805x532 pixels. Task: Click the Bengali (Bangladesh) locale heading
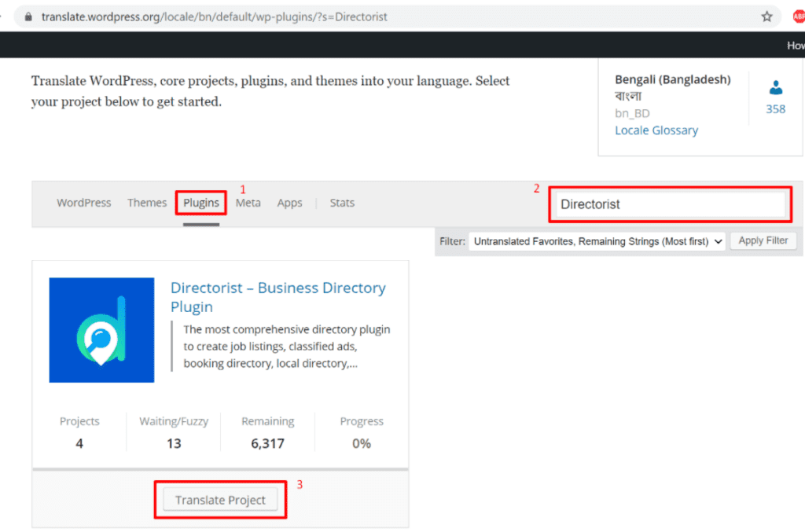[x=673, y=79]
